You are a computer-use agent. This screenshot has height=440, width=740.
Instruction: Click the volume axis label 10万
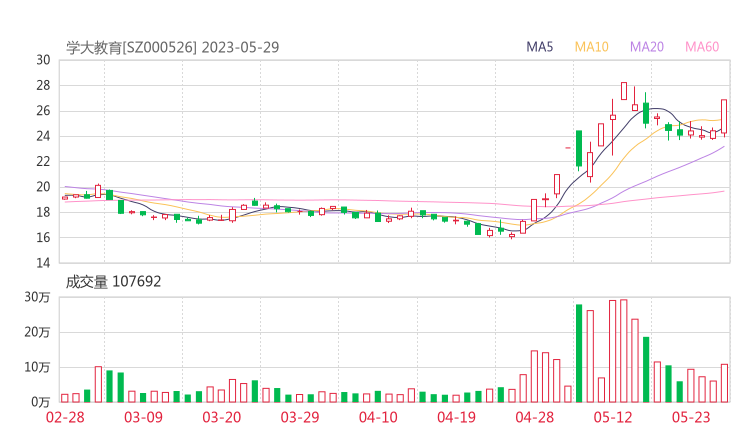(37, 367)
